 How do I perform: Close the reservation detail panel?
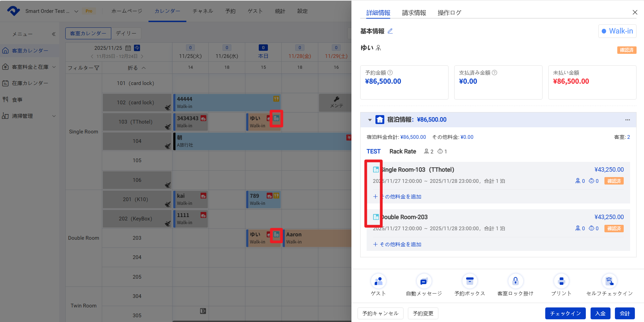point(635,13)
